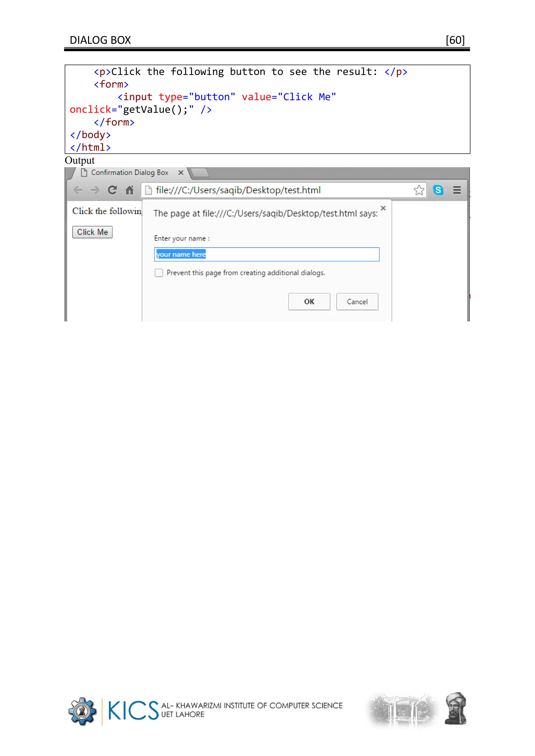Click the browser back arrow
This screenshot has height=756, width=535.
[x=78, y=190]
